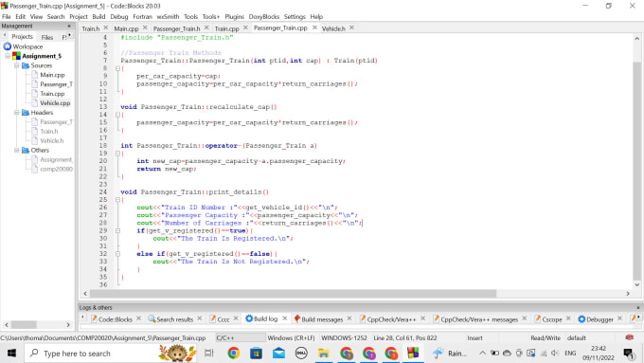Close the Train.cpp editor tab
This screenshot has width=644, height=363.
click(245, 27)
